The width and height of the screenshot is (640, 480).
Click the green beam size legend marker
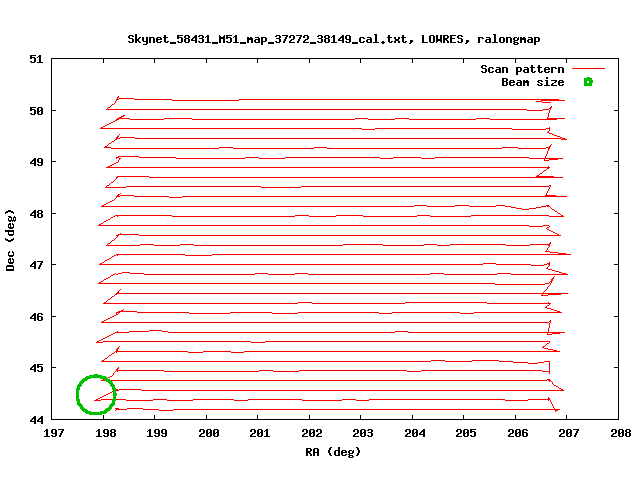pyautogui.click(x=588, y=82)
